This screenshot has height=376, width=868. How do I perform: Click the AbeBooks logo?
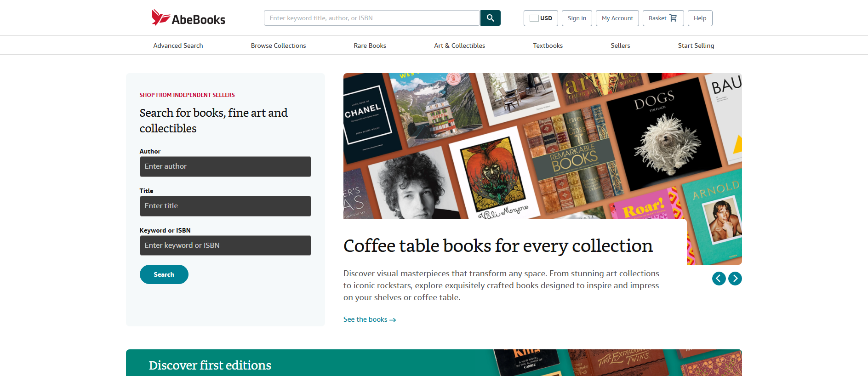pyautogui.click(x=188, y=18)
